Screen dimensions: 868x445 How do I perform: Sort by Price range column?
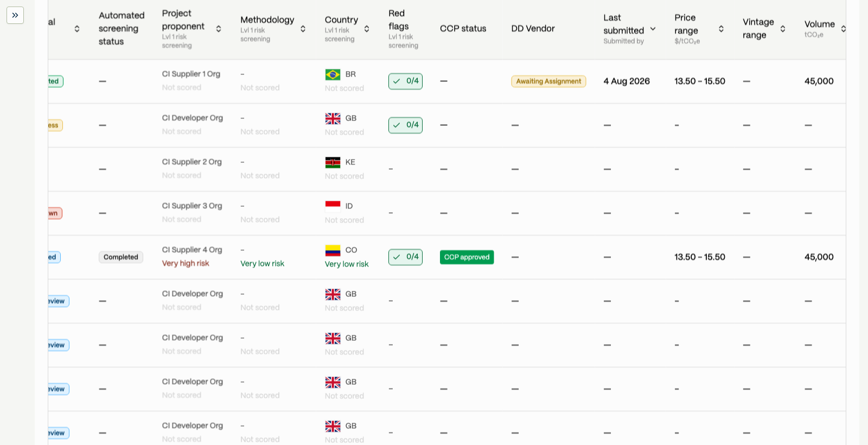721,29
